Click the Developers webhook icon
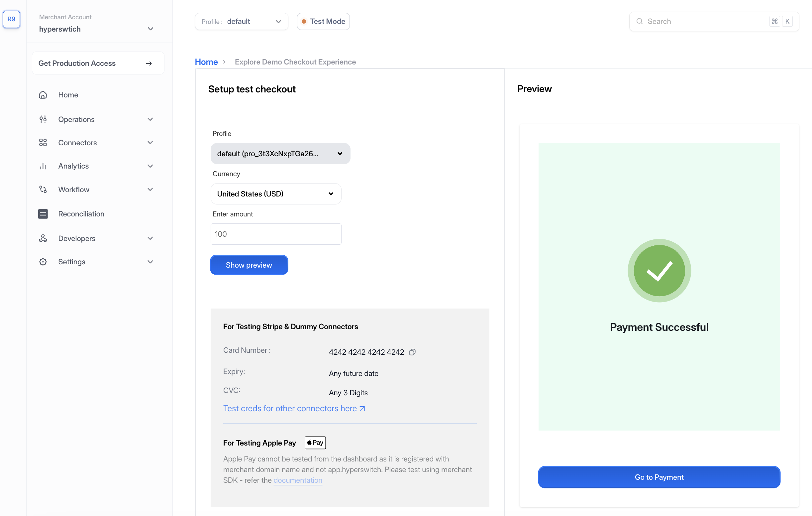Viewport: 812px width, 516px height. (43, 238)
